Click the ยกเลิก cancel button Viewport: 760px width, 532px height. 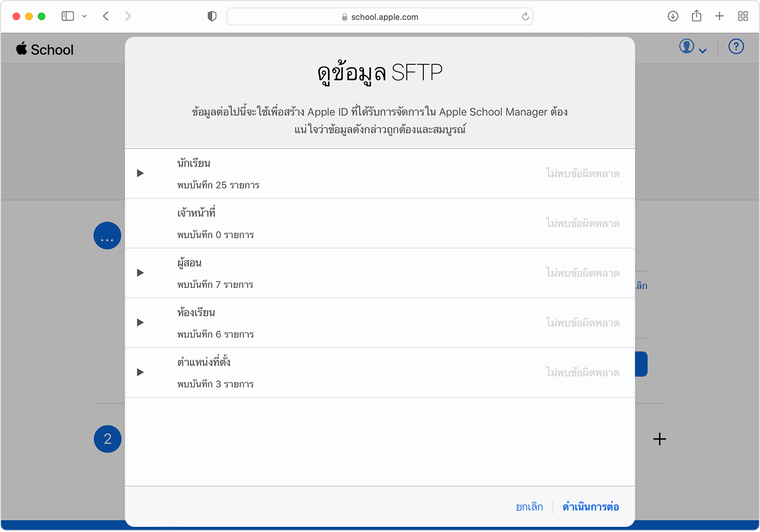(529, 507)
